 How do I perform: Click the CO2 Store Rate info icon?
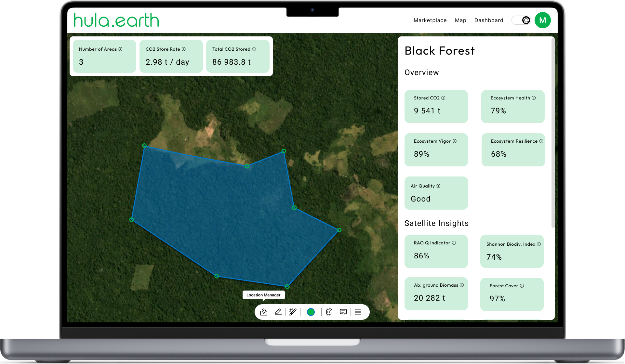point(184,49)
